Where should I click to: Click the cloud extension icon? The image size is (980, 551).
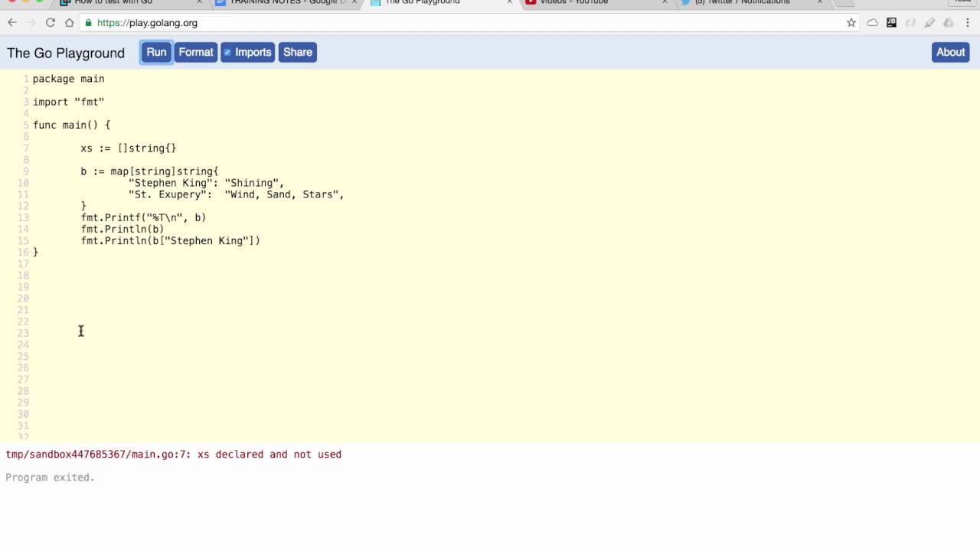pyautogui.click(x=872, y=23)
